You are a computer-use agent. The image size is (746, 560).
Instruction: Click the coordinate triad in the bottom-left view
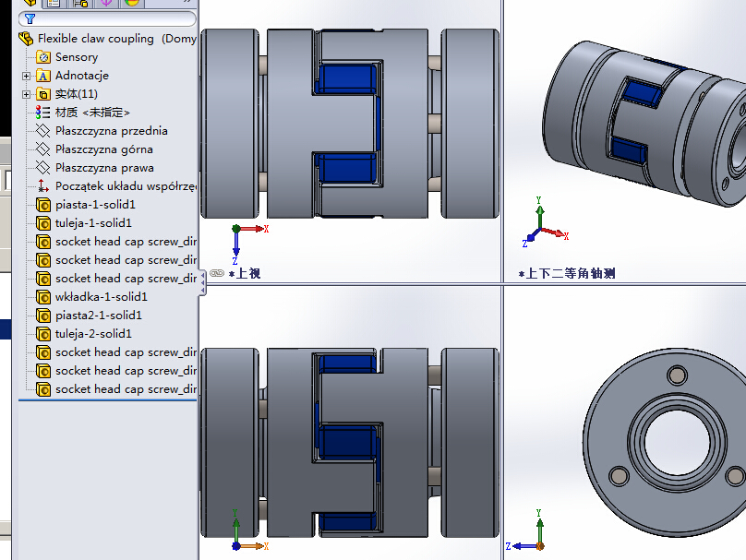pyautogui.click(x=250, y=530)
